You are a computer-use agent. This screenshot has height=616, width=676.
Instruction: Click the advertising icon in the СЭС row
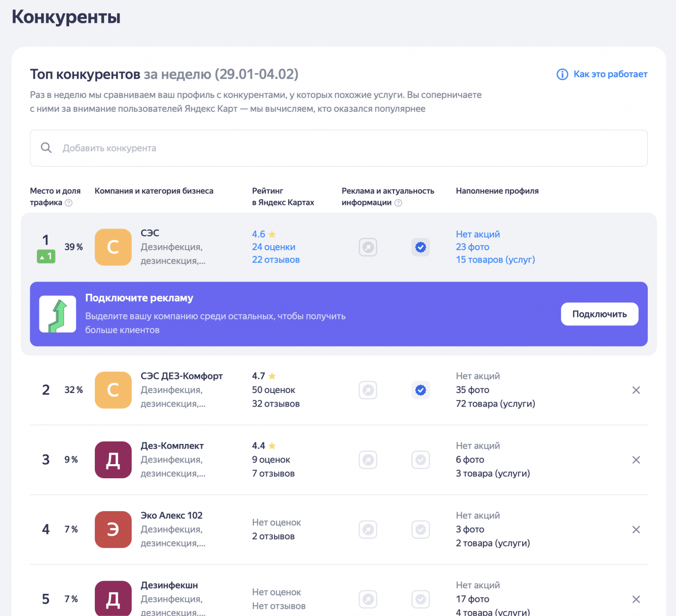[368, 247]
